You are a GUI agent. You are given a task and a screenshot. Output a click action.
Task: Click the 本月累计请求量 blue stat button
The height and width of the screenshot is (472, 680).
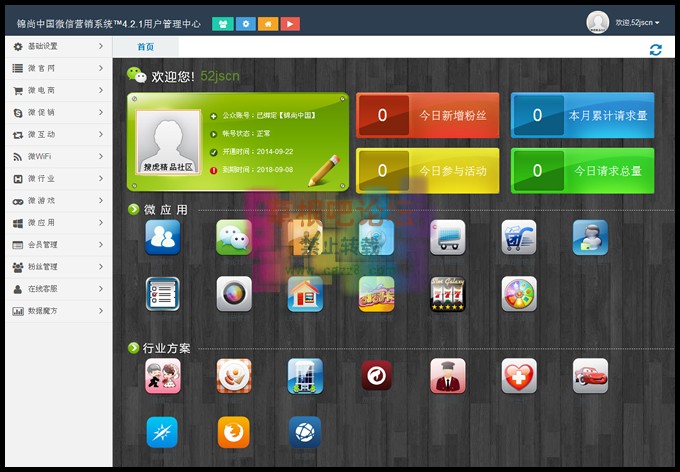582,115
